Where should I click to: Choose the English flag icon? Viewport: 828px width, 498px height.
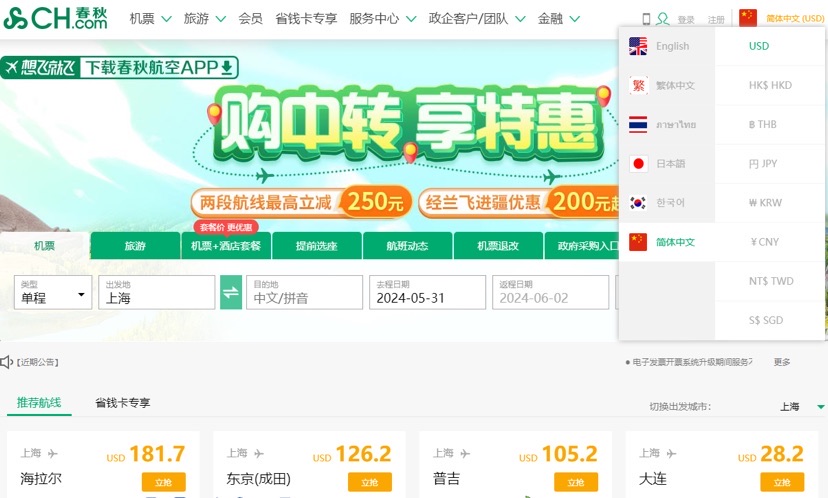click(638, 46)
